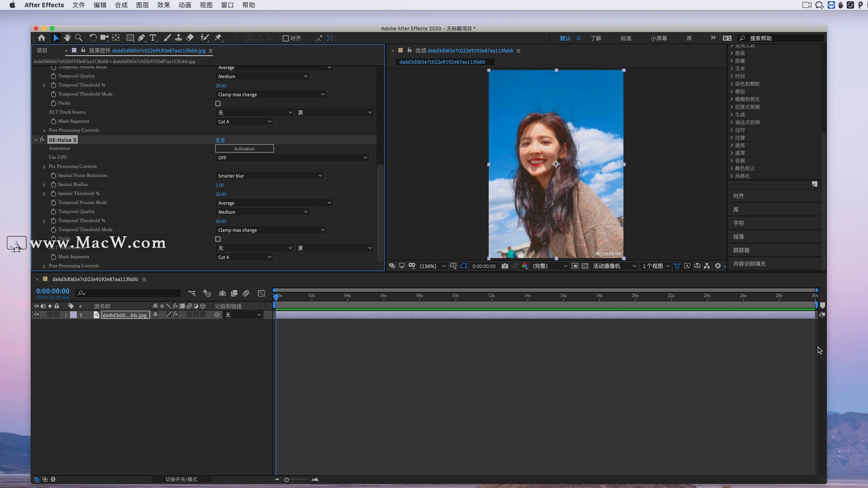Image resolution: width=868 pixels, height=488 pixels.
Task: Select the Unified Camera tool
Action: pyautogui.click(x=104, y=38)
